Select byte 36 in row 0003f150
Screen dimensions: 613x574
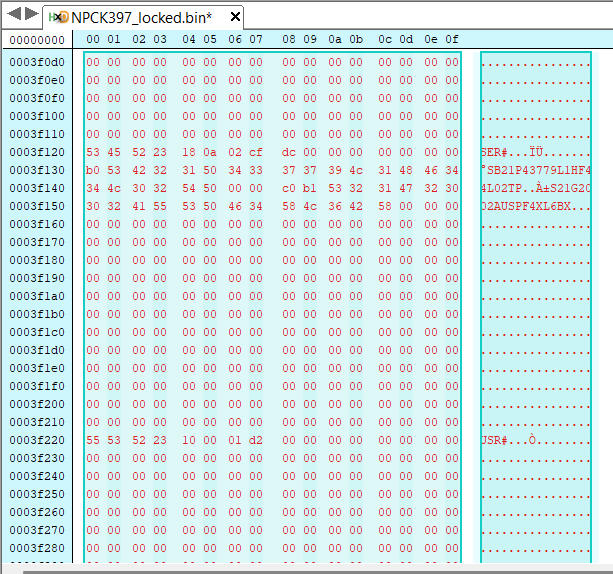click(335, 206)
